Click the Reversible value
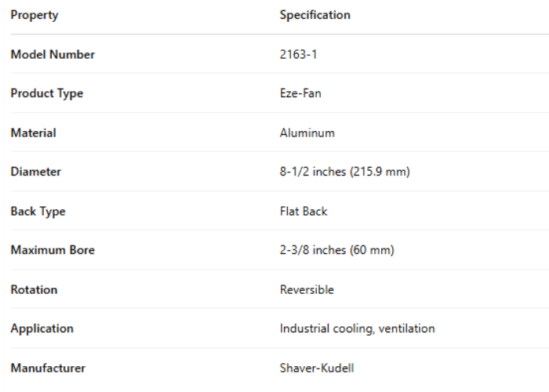Image resolution: width=549 pixels, height=392 pixels. coord(307,289)
